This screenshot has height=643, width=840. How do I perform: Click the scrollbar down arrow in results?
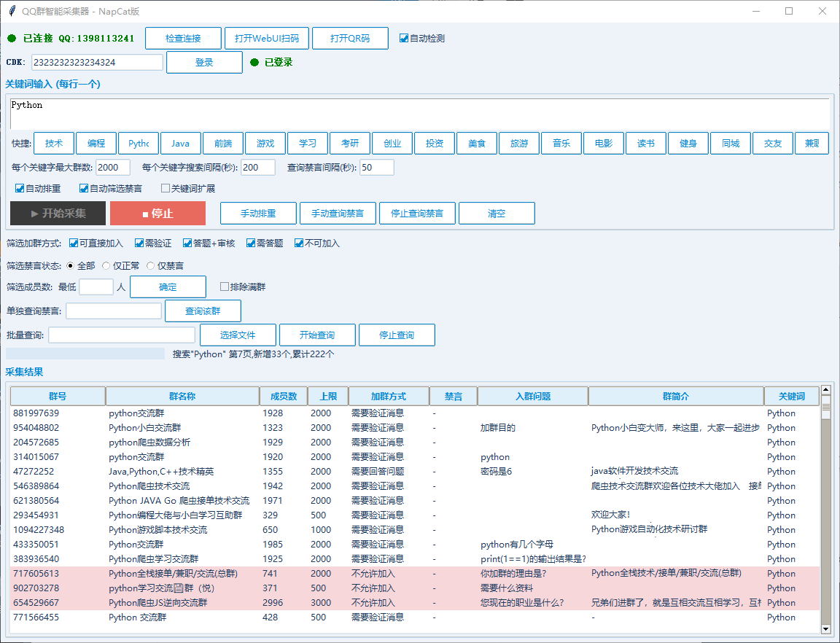tap(825, 629)
